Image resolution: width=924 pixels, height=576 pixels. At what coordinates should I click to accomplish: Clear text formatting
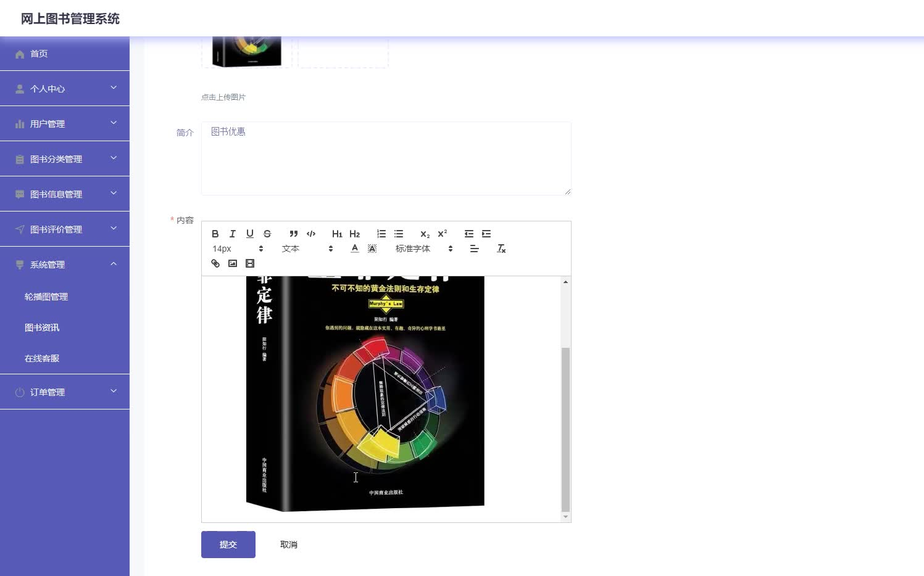[x=501, y=249]
